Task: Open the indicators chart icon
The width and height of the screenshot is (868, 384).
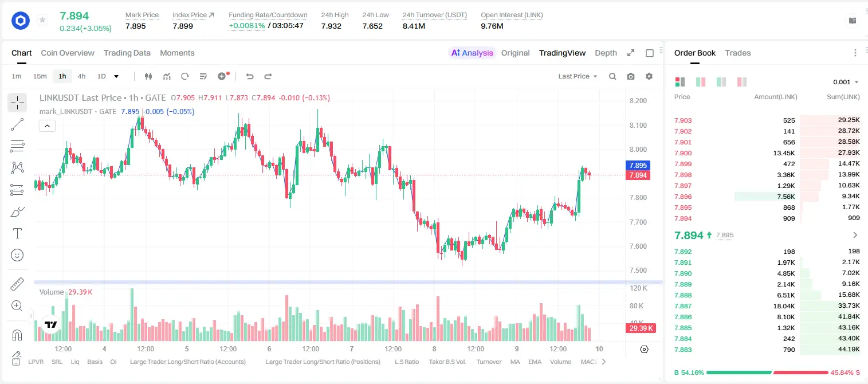Action: click(167, 76)
